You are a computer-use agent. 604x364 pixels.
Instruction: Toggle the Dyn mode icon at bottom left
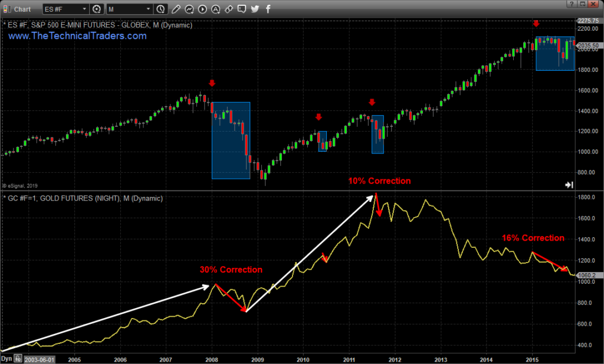tap(18, 359)
